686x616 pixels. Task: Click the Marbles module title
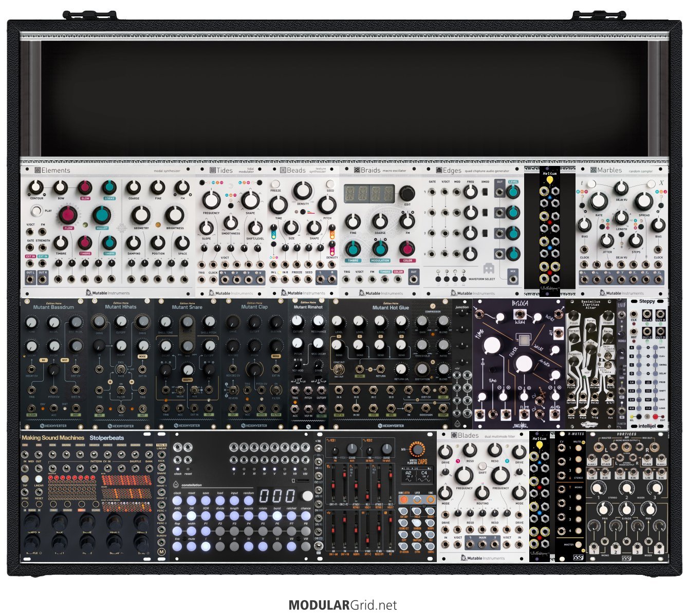pos(609,170)
